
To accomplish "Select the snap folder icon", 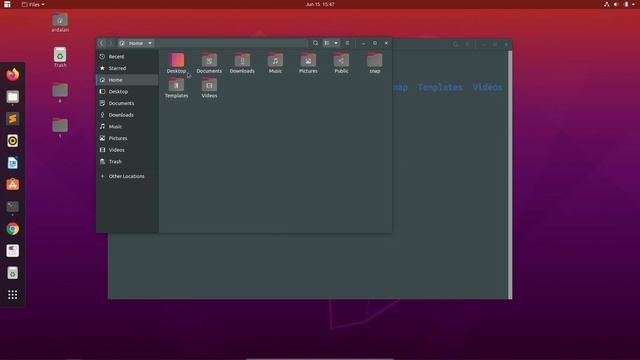I will click(x=375, y=60).
